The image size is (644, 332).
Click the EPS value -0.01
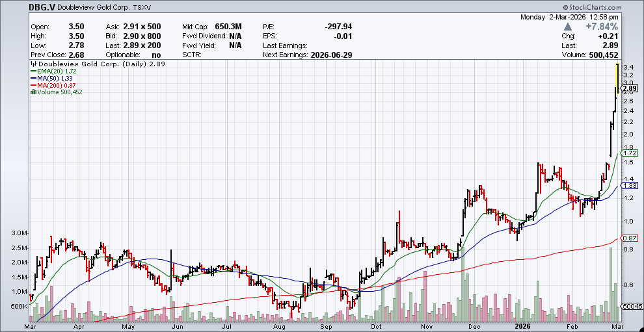(x=343, y=36)
